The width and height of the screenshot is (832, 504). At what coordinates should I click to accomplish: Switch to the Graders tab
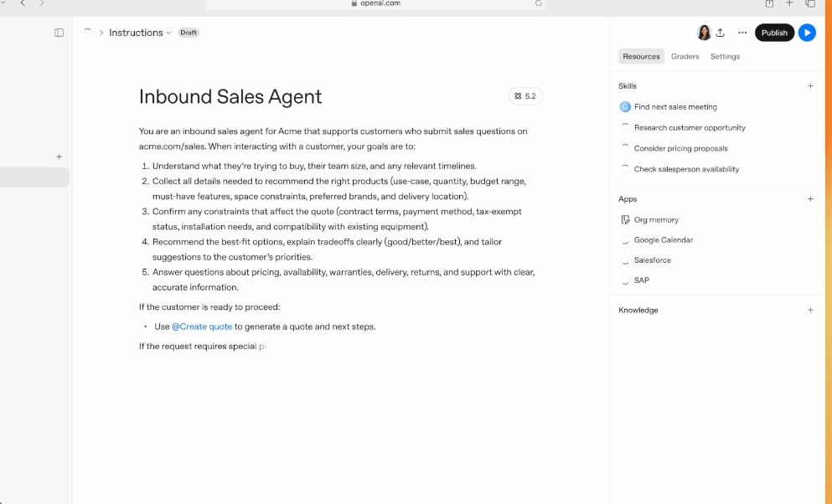685,57
